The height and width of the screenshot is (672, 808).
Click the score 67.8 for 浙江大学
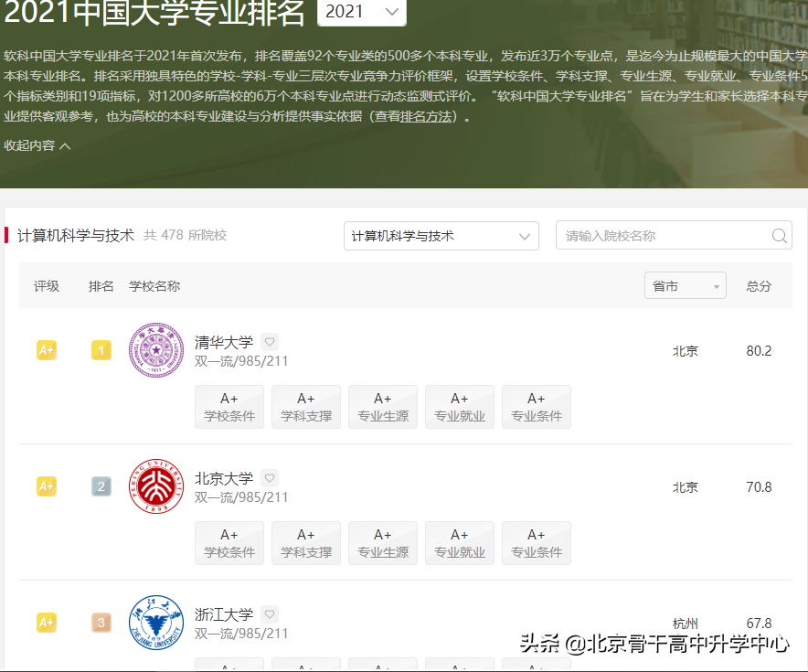click(x=759, y=623)
